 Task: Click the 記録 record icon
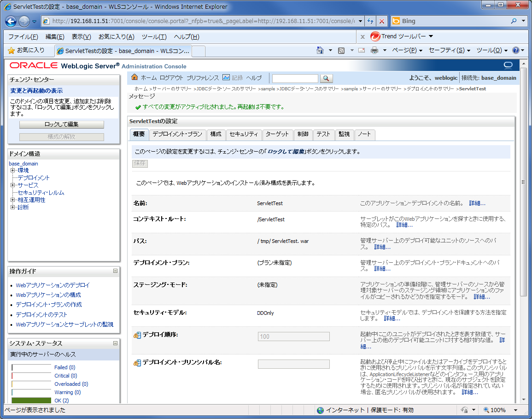226,77
